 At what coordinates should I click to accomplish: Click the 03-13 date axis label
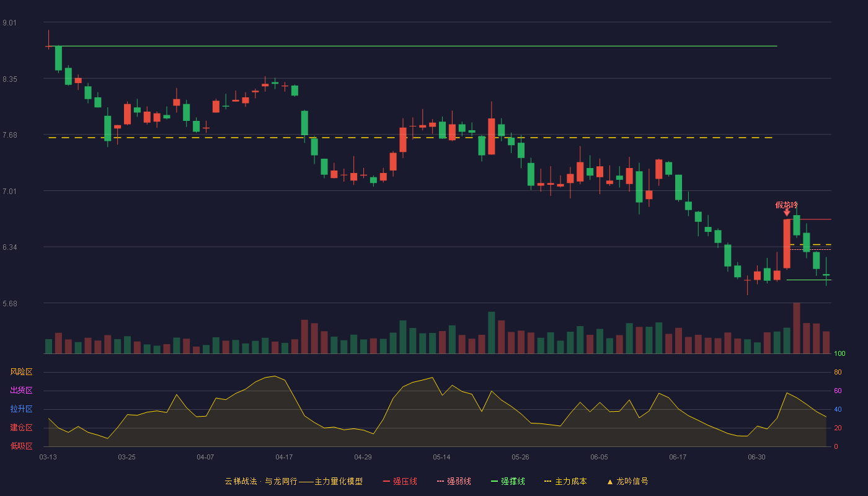[48, 457]
